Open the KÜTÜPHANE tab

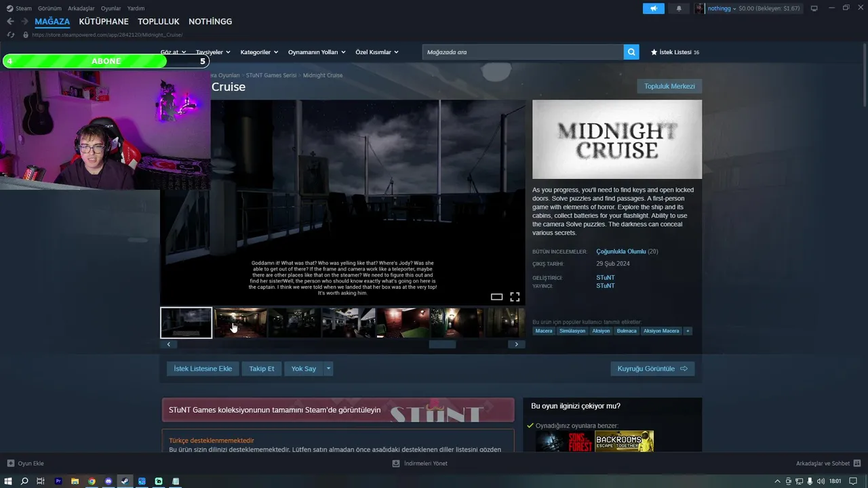pos(104,22)
